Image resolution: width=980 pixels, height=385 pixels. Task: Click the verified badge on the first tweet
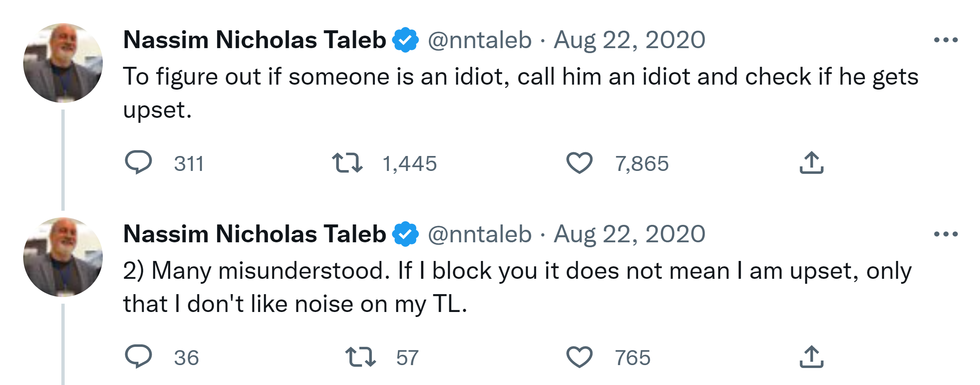pos(405,40)
